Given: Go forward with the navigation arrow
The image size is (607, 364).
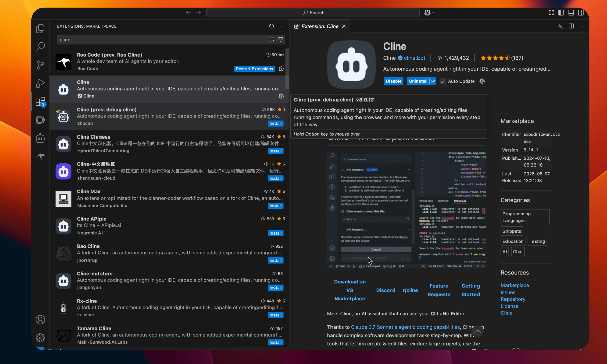Looking at the screenshot, I should (x=199, y=13).
